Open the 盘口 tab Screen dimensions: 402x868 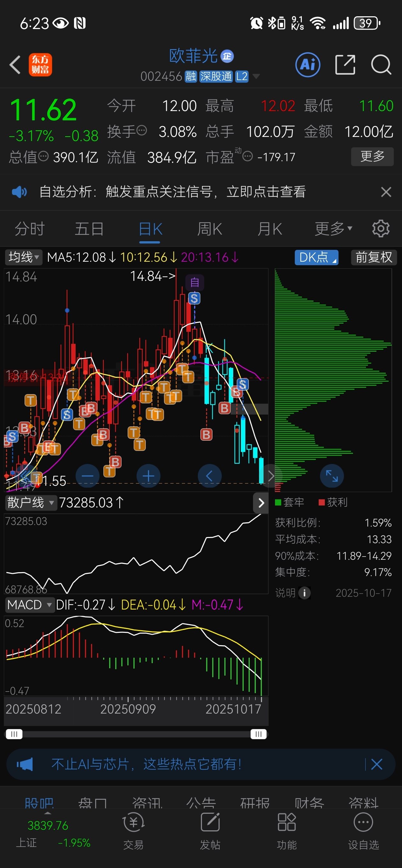[x=93, y=803]
